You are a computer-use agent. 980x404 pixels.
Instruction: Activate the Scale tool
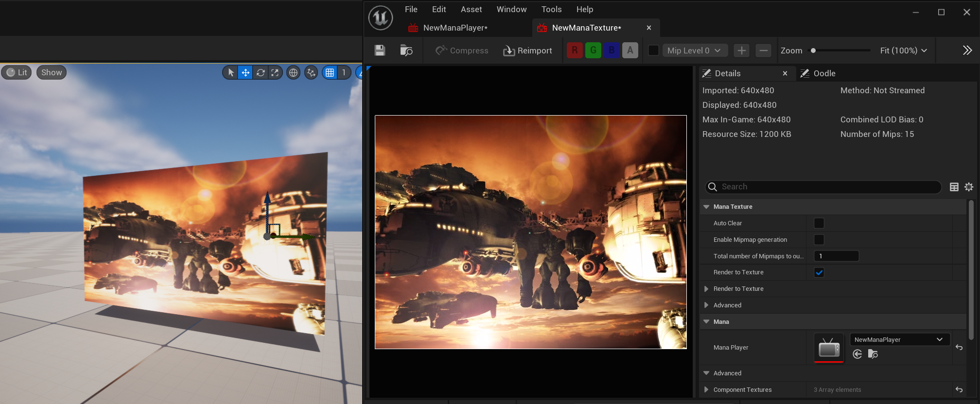pyautogui.click(x=275, y=72)
